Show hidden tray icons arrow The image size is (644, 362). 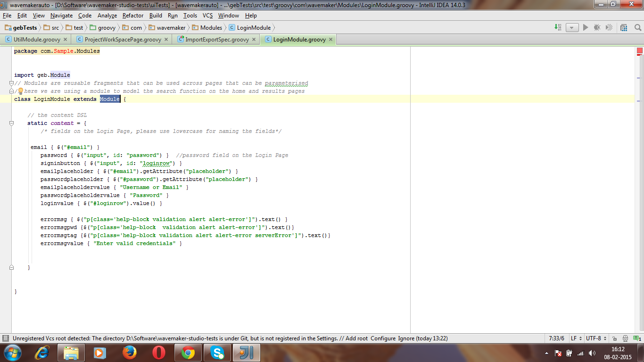coord(546,353)
